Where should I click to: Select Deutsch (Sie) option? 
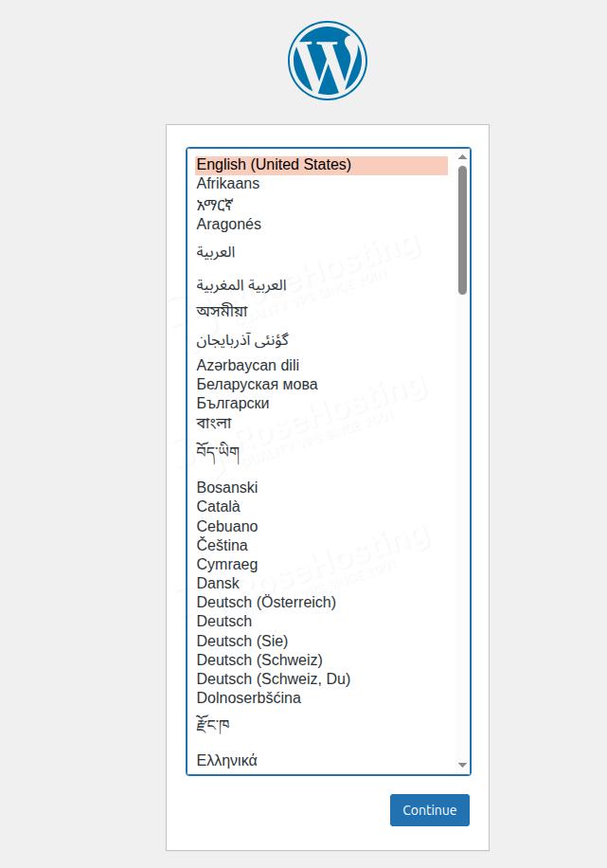tap(322, 641)
